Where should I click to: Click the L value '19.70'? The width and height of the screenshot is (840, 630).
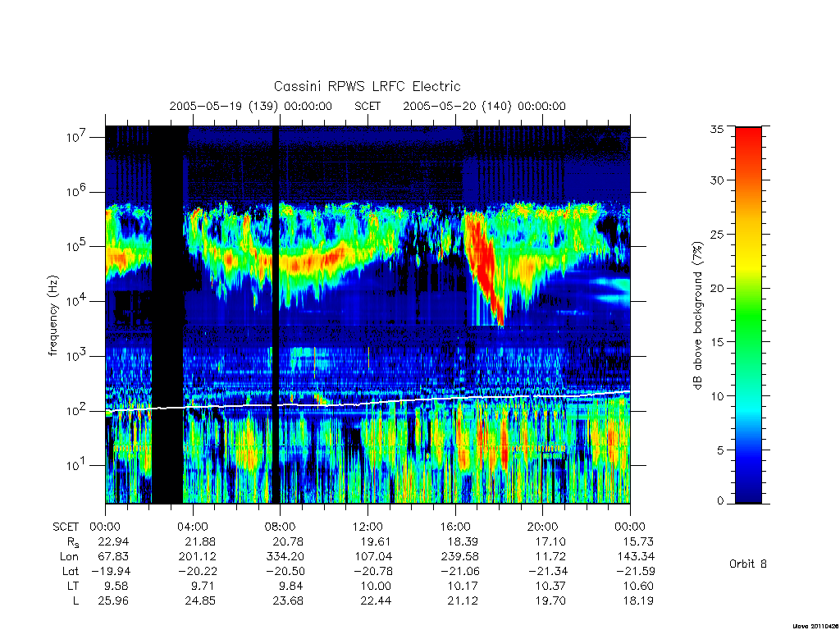point(550,601)
